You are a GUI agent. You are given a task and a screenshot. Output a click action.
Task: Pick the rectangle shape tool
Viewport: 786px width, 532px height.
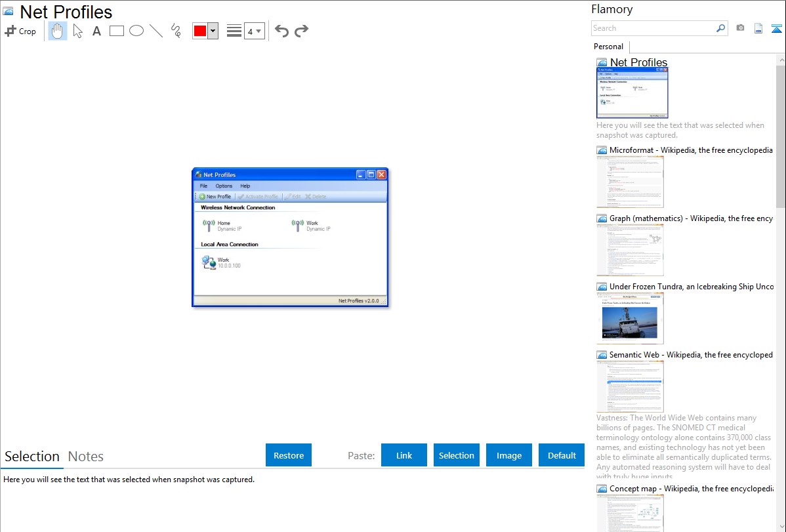coord(116,31)
